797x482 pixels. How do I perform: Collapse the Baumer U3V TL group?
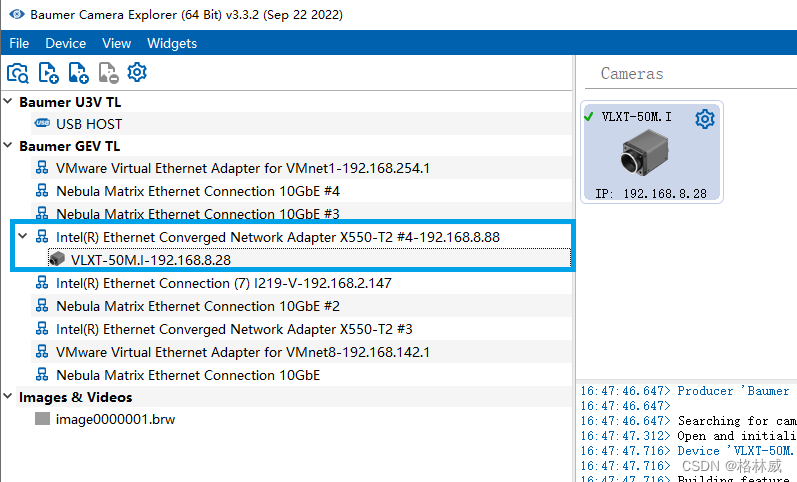(8, 101)
